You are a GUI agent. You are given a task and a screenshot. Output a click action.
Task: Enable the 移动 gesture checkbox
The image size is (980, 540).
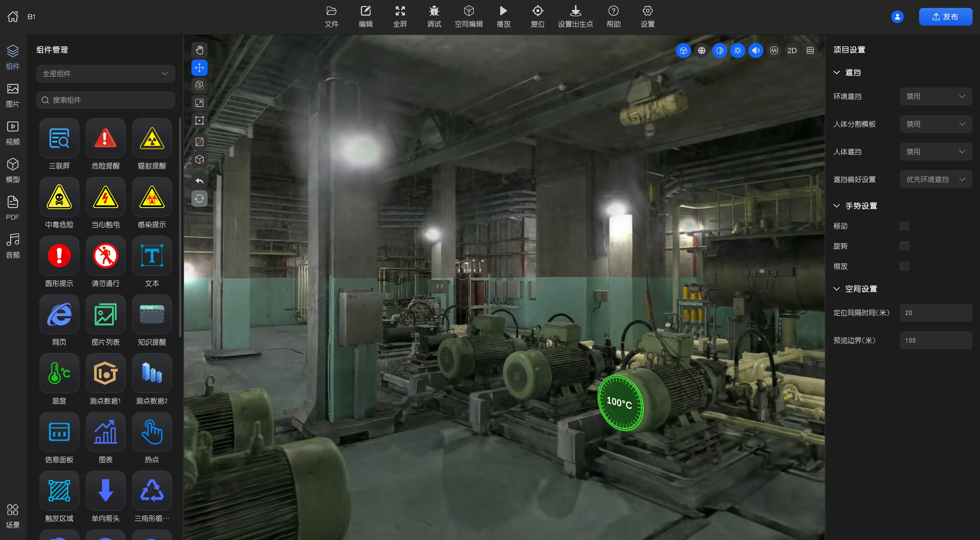pos(905,226)
